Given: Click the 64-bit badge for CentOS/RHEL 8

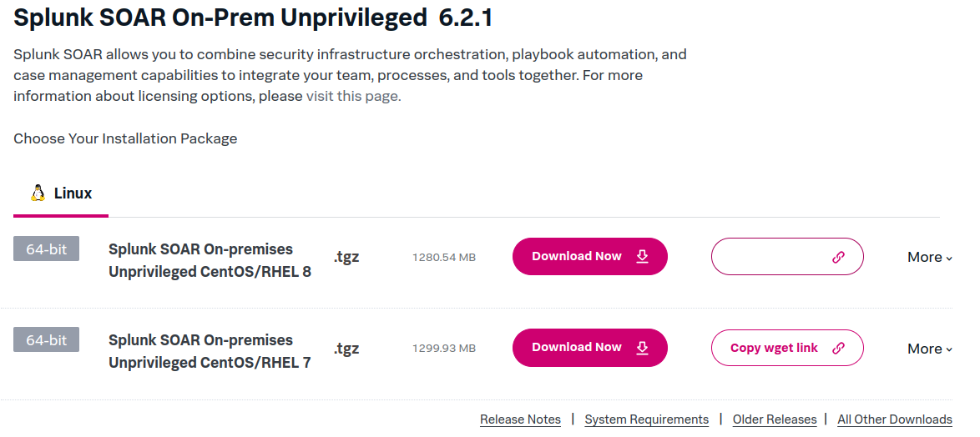Looking at the screenshot, I should pyautogui.click(x=46, y=249).
